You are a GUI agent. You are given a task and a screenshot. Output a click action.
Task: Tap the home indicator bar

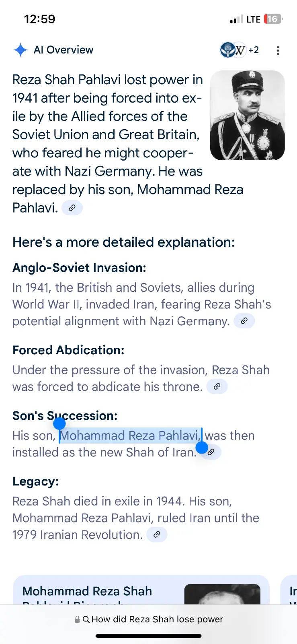tap(149, 636)
